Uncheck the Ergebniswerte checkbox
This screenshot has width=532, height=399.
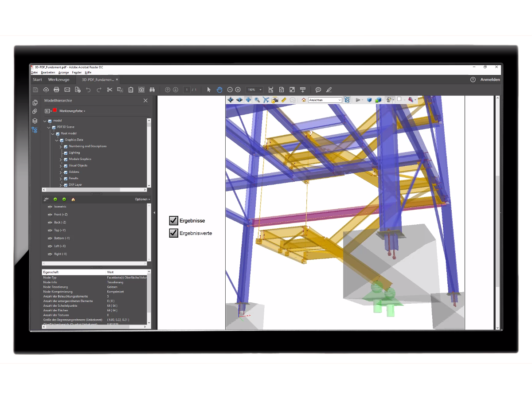tap(173, 233)
